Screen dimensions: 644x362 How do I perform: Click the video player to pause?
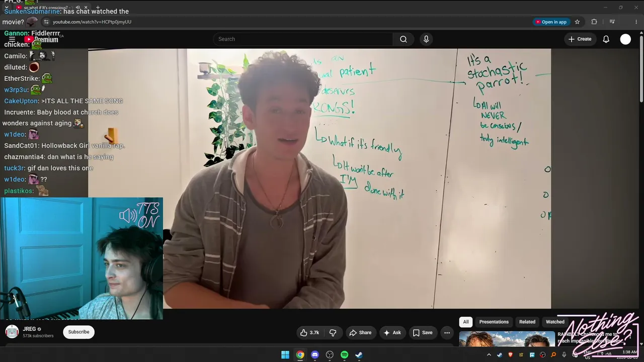[319, 178]
